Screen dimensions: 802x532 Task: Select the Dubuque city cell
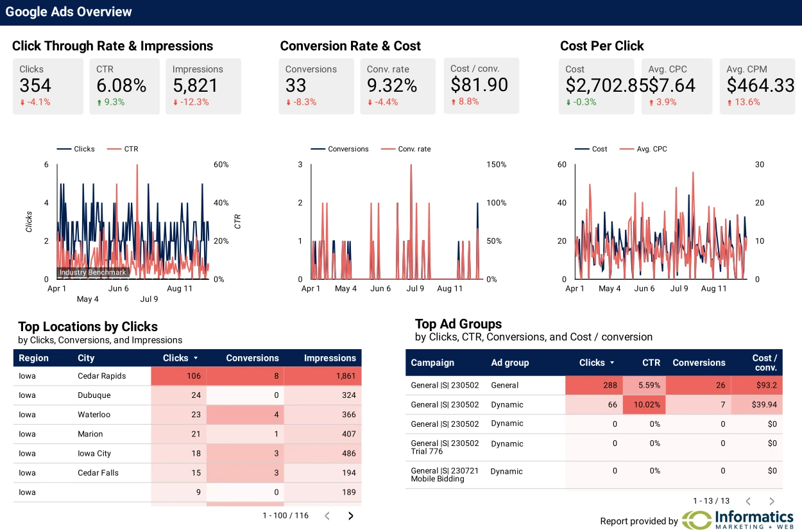(94, 395)
